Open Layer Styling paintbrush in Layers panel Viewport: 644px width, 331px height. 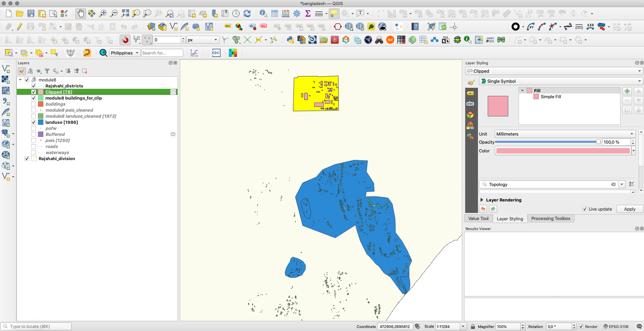[22, 71]
